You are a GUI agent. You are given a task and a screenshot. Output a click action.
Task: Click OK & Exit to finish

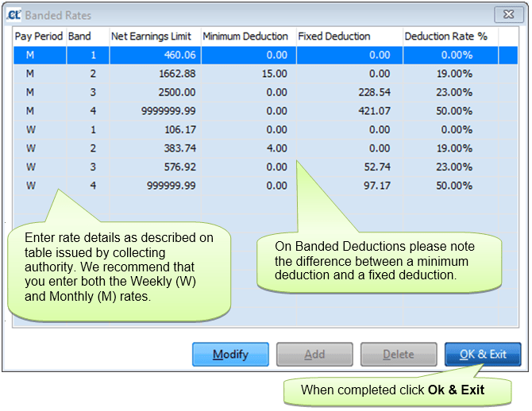pos(483,355)
